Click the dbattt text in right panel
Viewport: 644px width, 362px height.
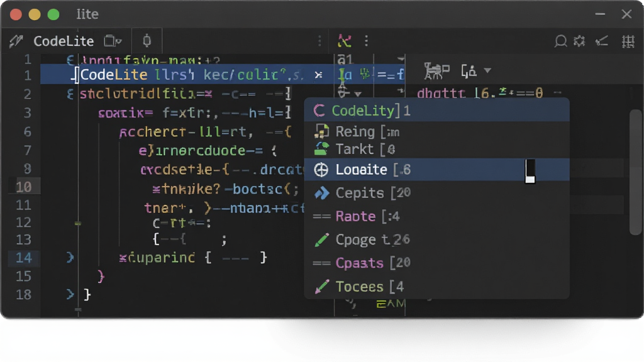pyautogui.click(x=441, y=94)
